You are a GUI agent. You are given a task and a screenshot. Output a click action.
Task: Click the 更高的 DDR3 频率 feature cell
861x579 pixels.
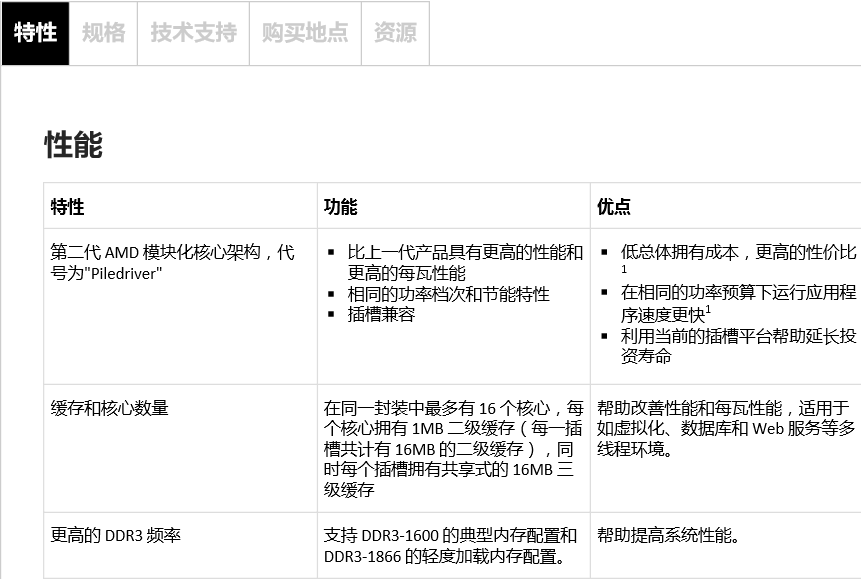[116, 535]
